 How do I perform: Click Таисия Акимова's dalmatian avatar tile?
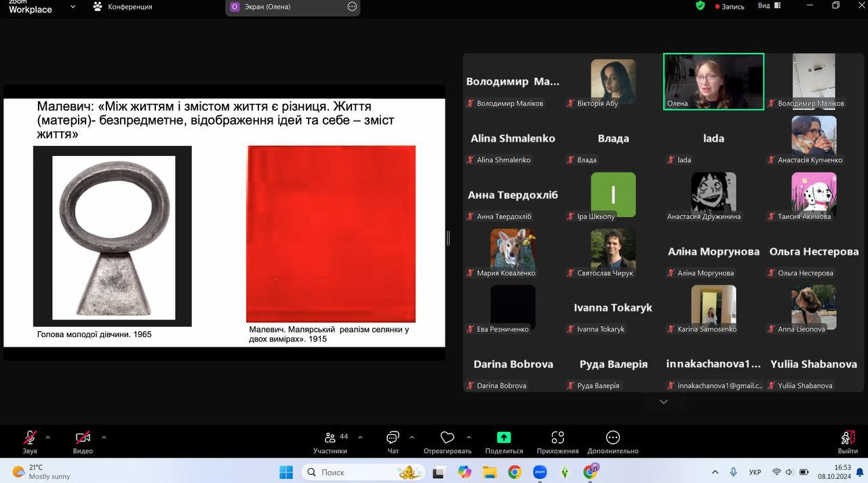tap(814, 195)
